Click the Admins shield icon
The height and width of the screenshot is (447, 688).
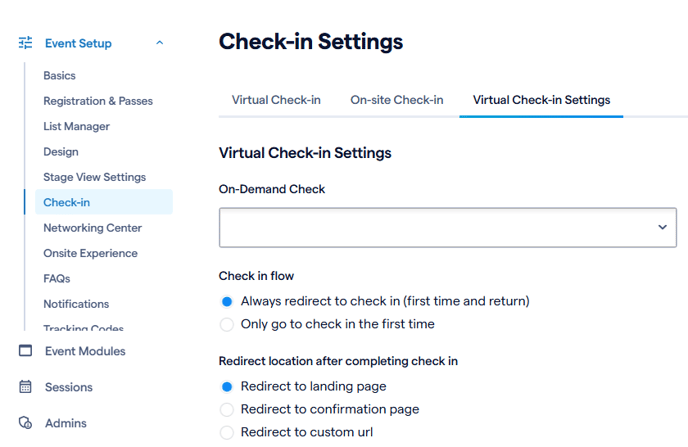25,422
